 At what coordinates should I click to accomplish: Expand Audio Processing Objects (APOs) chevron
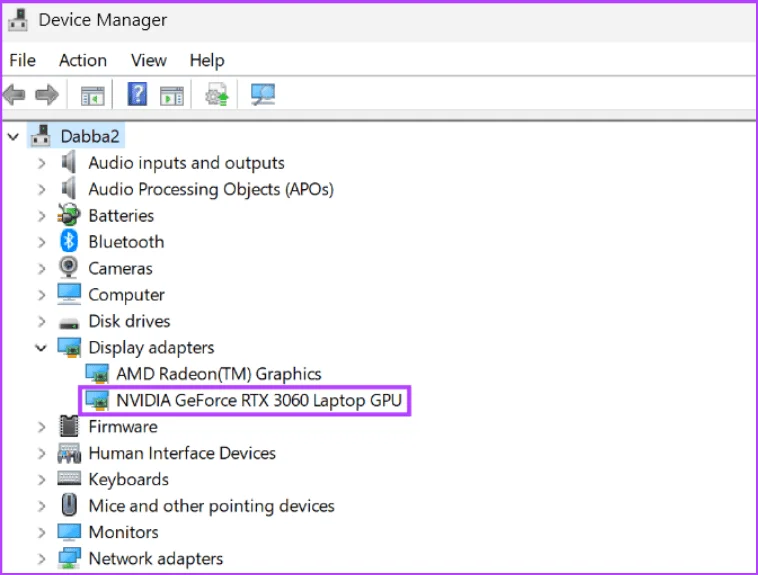(x=42, y=189)
